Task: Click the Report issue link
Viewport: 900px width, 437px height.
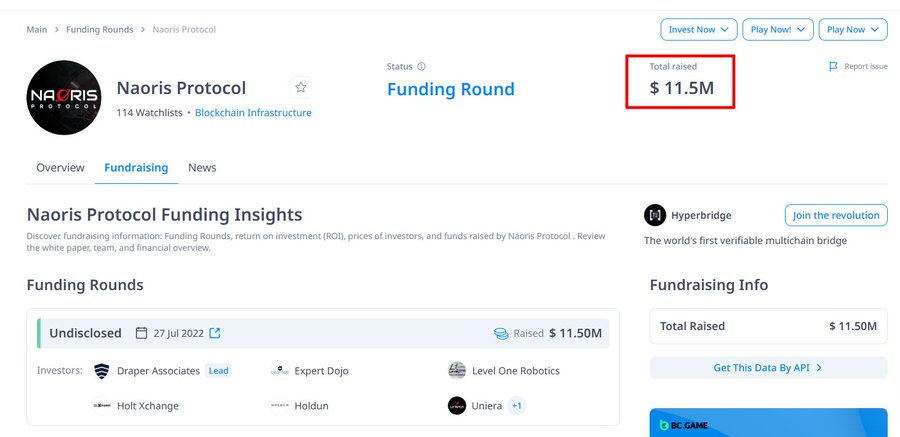Action: pyautogui.click(x=866, y=67)
